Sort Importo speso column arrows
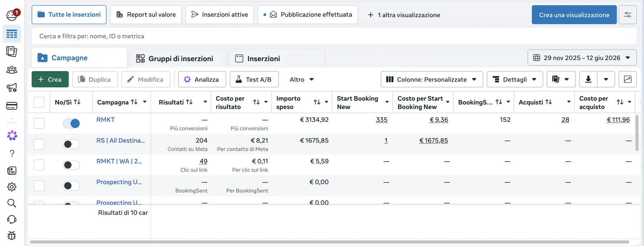Viewport: 644px width, 246px height. [x=317, y=102]
